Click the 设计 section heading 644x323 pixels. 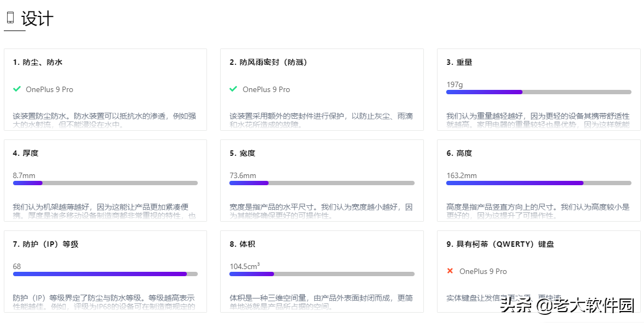pos(38,19)
